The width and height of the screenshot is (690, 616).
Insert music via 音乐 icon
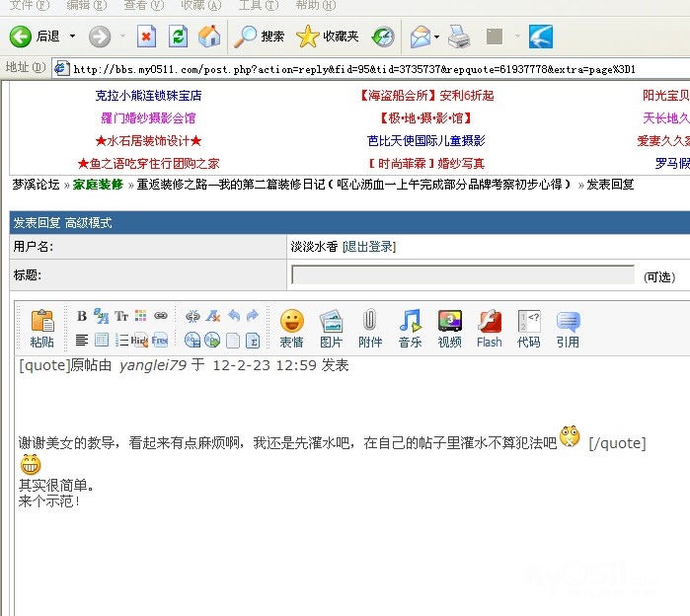410,327
